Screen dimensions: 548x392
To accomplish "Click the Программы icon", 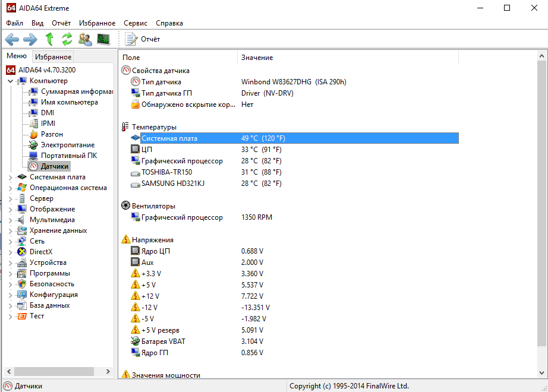I will coord(22,273).
